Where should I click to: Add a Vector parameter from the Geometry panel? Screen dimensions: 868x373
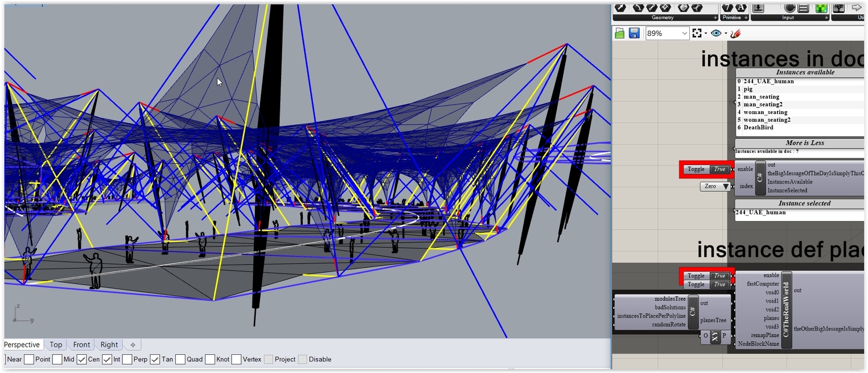pos(620,7)
